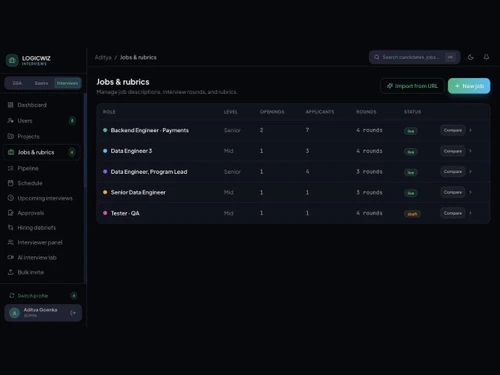The width and height of the screenshot is (500, 375).
Task: Select the Interviews tab
Action: pyautogui.click(x=67, y=83)
